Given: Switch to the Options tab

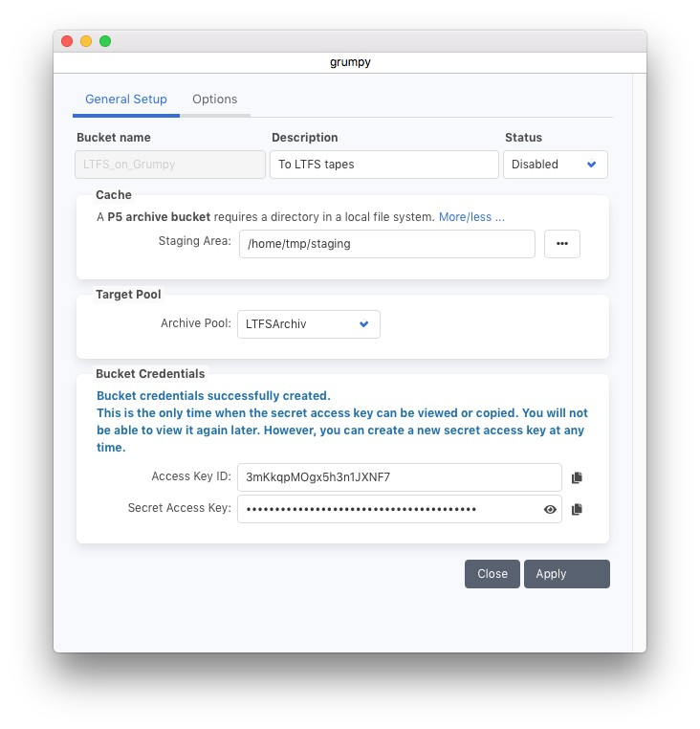Looking at the screenshot, I should [214, 99].
